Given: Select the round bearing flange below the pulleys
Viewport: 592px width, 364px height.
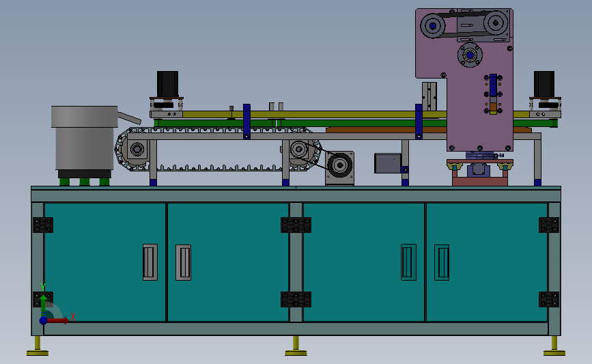Looking at the screenshot, I should [x=470, y=55].
